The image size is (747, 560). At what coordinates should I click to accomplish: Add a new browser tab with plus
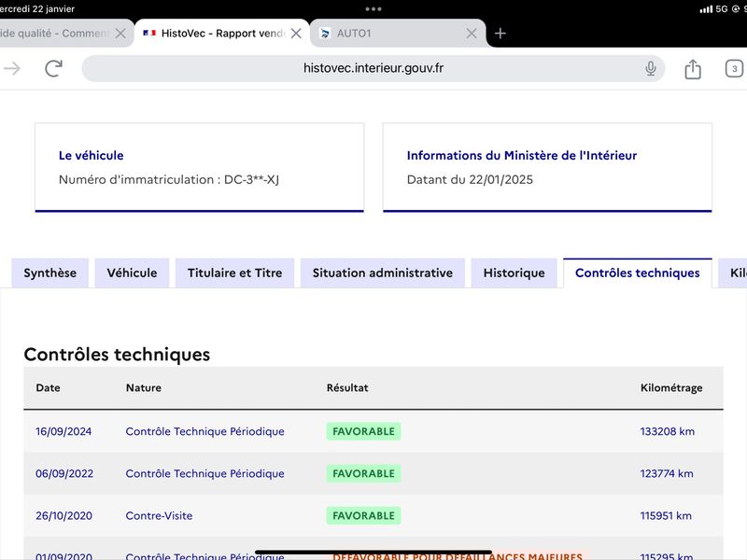click(x=500, y=34)
